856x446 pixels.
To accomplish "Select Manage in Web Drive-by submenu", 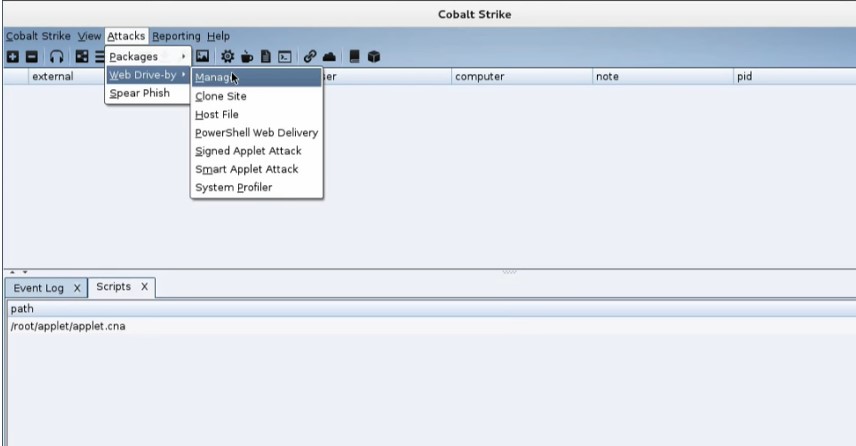I will pyautogui.click(x=257, y=78).
